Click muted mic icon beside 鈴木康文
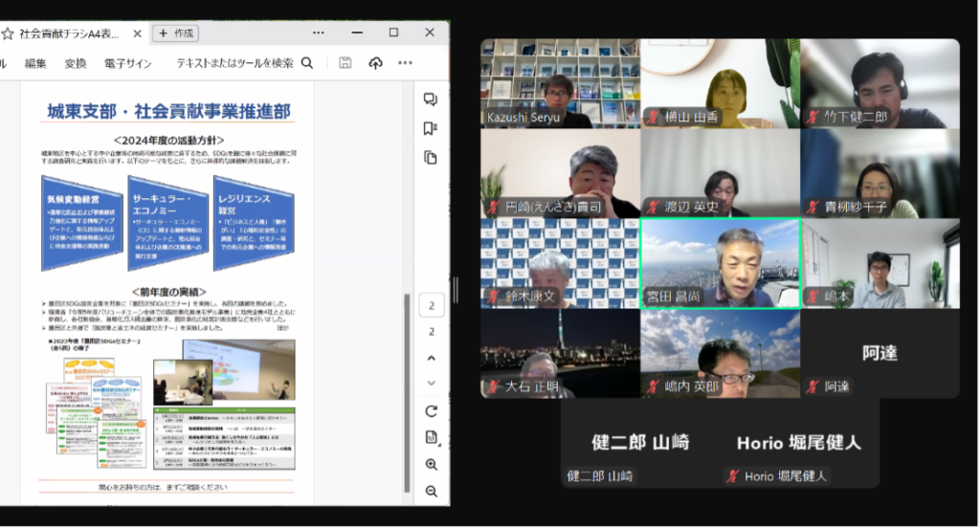 (x=493, y=296)
